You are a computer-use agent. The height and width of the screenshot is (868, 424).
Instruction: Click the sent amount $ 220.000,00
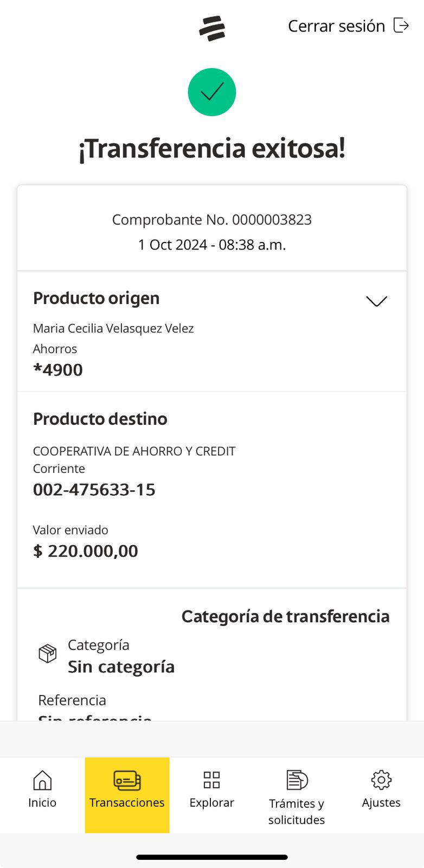click(86, 551)
